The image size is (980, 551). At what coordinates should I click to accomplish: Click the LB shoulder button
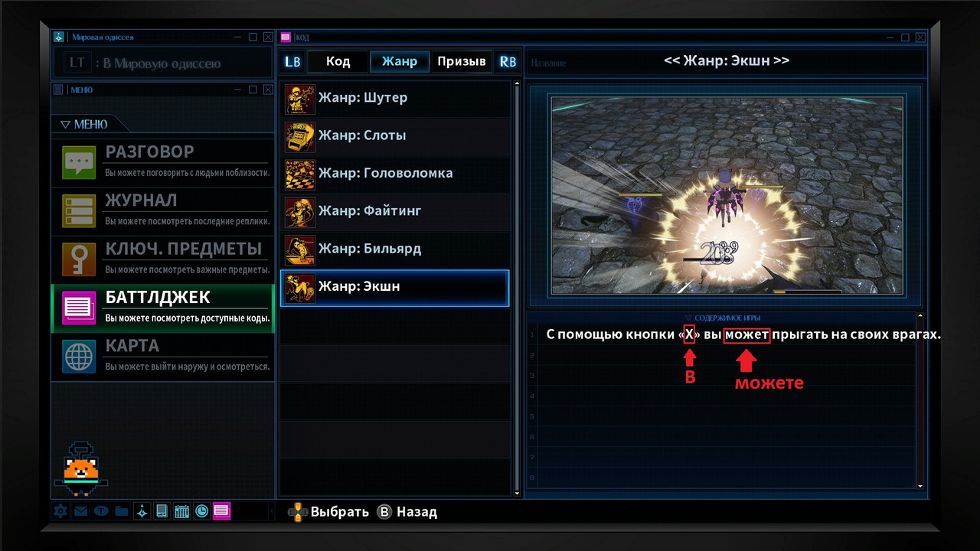[x=292, y=62]
